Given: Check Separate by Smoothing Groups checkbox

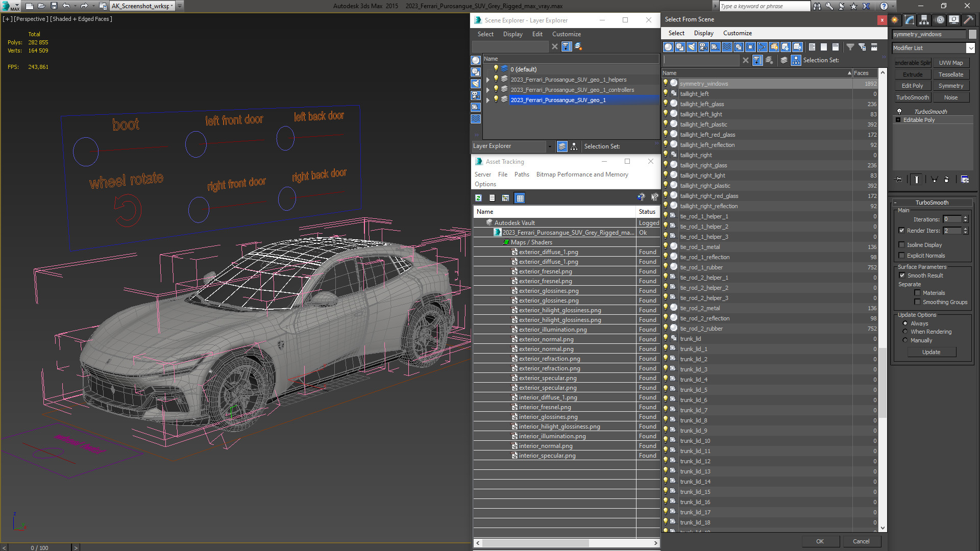Looking at the screenshot, I should point(917,302).
